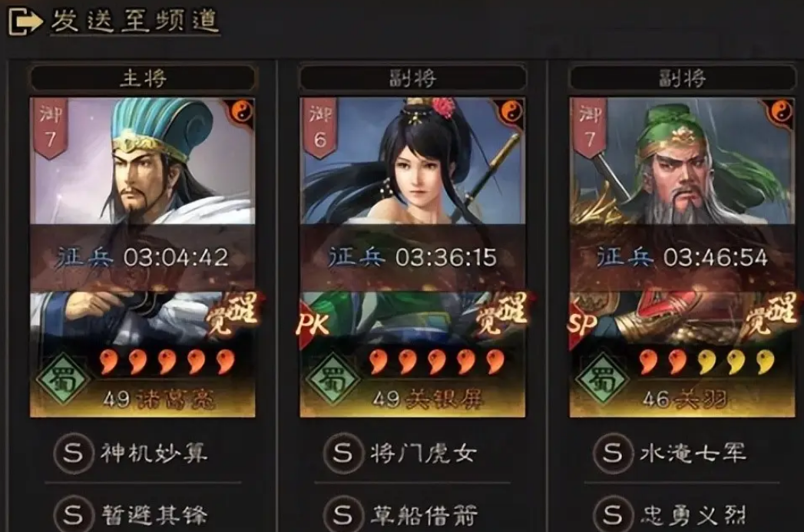Tap the 御 7 badge on Zhuge Liang
The height and width of the screenshot is (532, 804).
click(x=50, y=127)
